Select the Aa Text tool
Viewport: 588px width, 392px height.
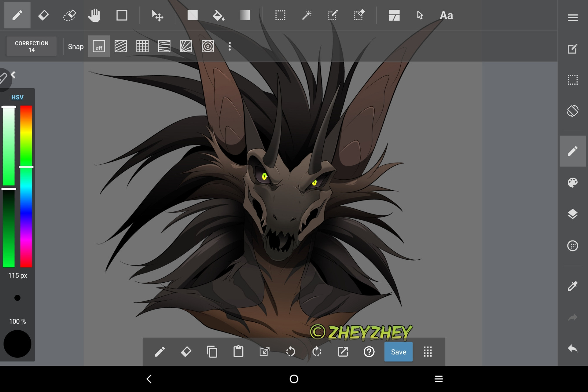446,15
